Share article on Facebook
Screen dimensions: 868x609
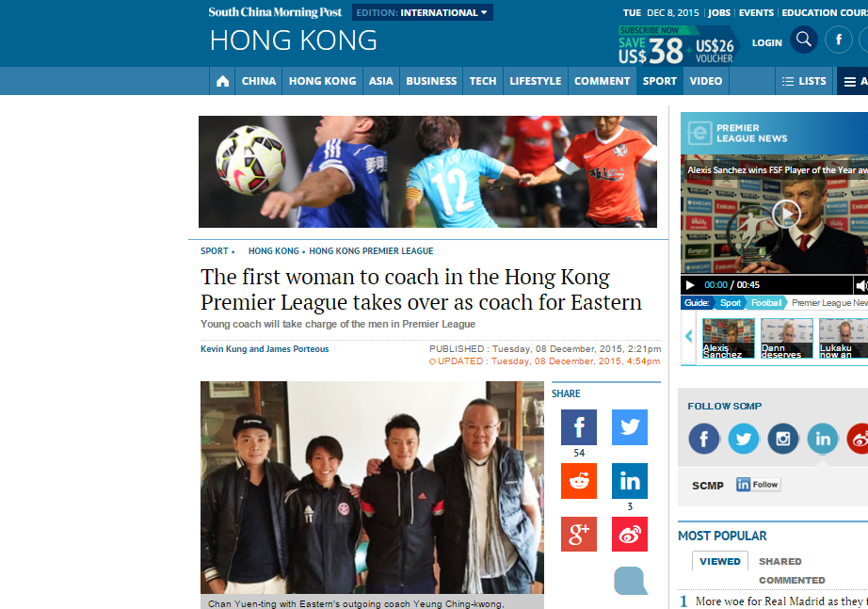tap(578, 427)
